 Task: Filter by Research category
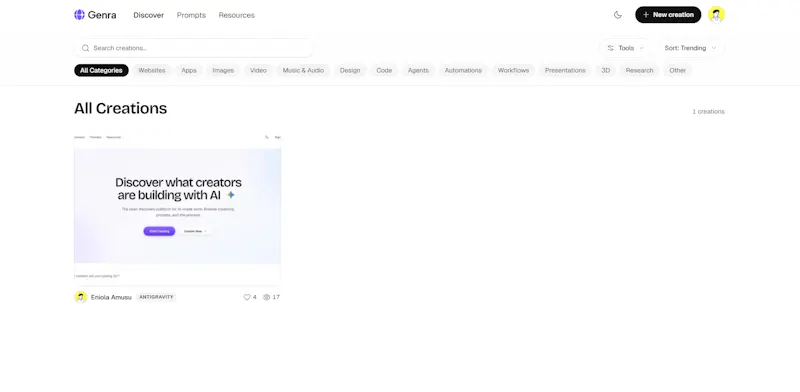pos(639,70)
